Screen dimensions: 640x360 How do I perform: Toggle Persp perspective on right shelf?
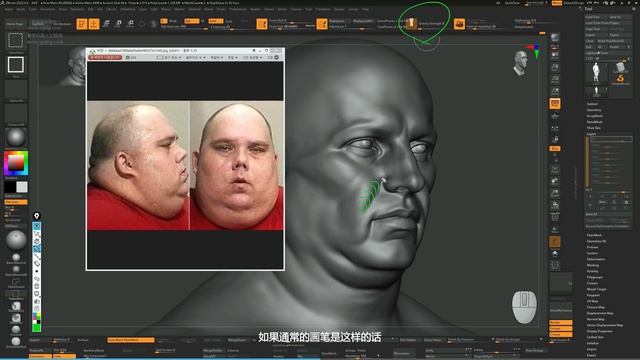(555, 104)
